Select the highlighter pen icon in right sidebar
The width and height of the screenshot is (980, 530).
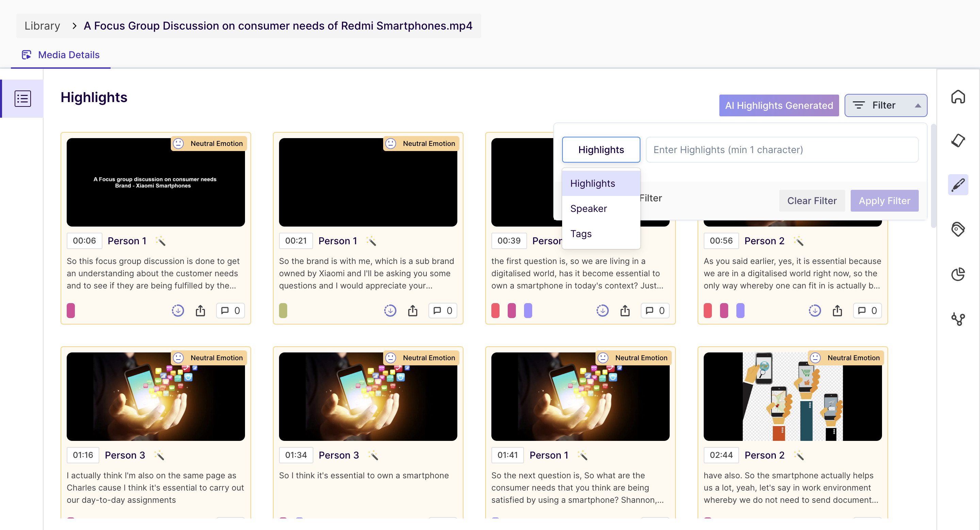(x=958, y=185)
